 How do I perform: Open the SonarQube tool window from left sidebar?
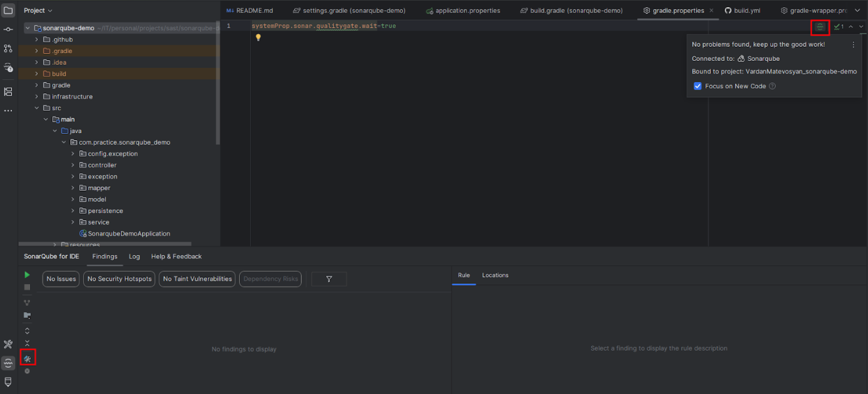(8, 363)
